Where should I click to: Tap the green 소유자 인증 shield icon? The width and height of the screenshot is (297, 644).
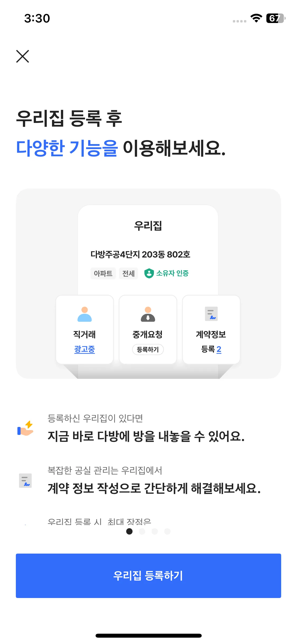pyautogui.click(x=149, y=273)
